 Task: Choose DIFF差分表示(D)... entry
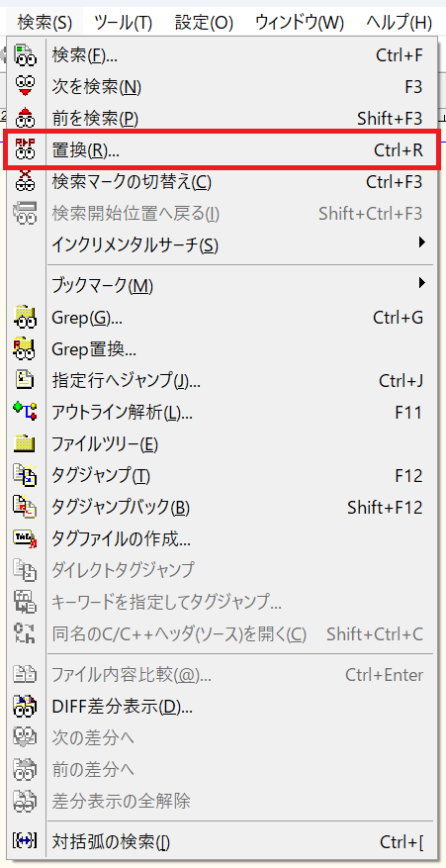pyautogui.click(x=223, y=706)
